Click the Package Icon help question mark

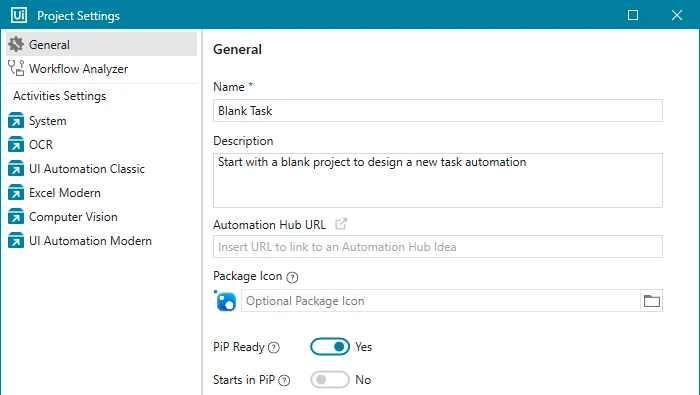[292, 277]
